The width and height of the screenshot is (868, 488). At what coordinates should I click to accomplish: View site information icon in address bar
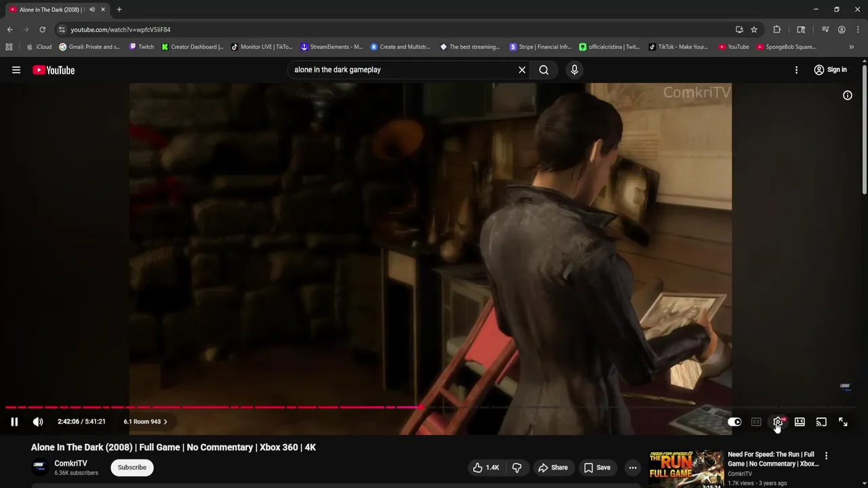point(62,30)
